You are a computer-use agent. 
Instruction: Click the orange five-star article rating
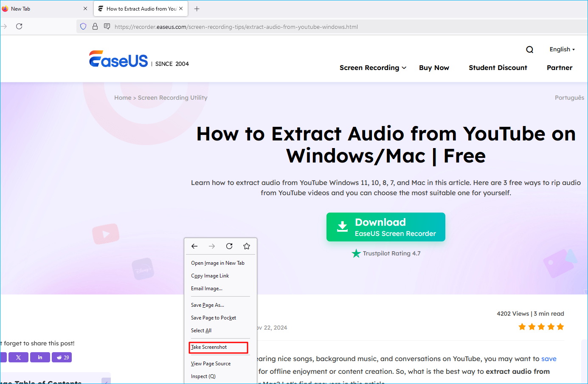tap(541, 327)
